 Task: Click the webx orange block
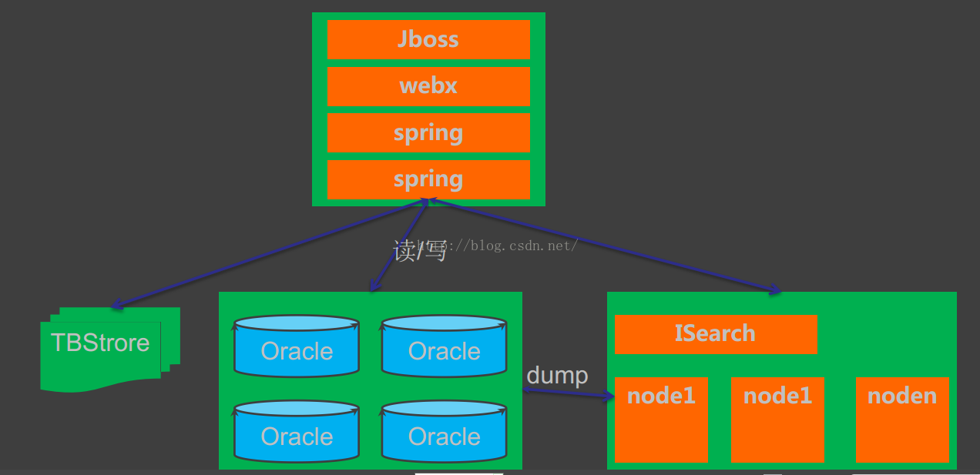pos(428,86)
